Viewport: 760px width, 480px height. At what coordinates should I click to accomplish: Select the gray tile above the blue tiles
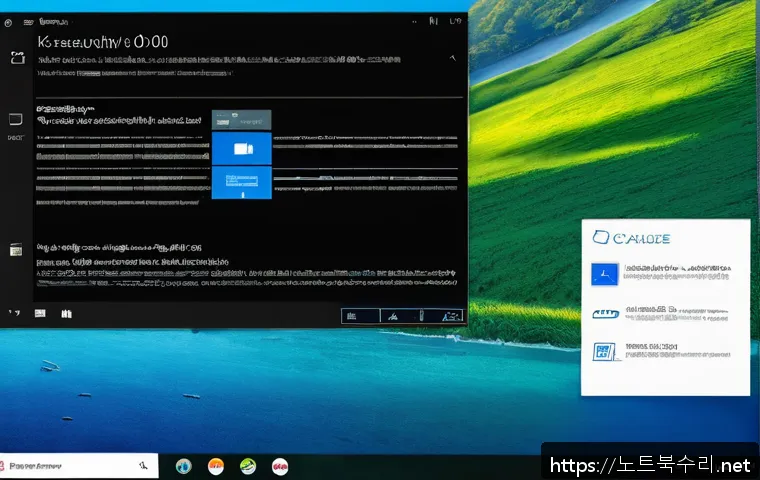tap(241, 120)
